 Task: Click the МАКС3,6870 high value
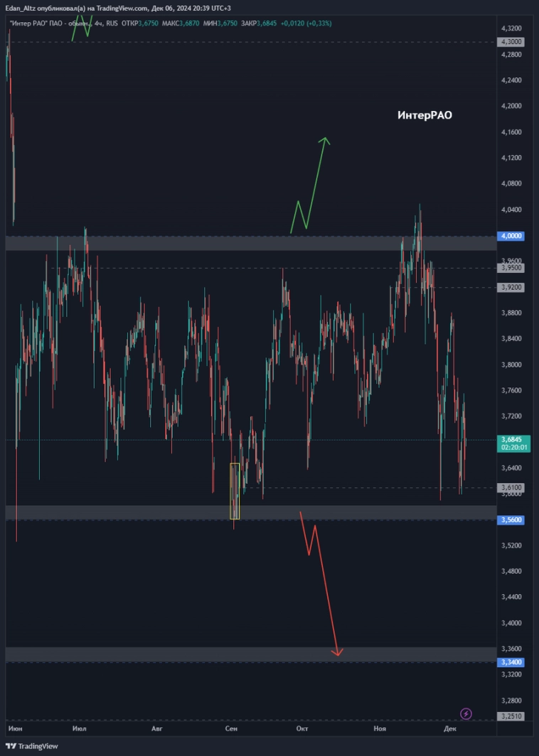(181, 23)
